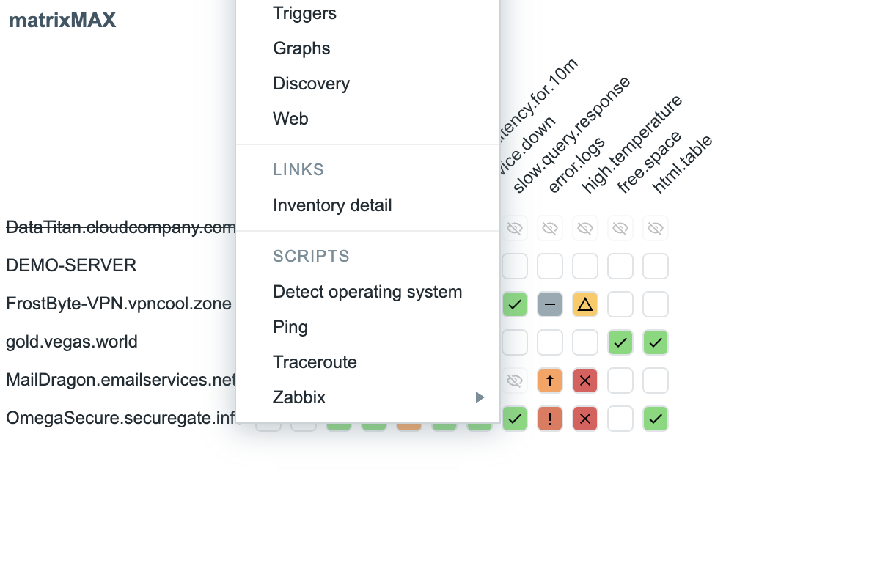880x588 pixels.
Task: Choose Inventory detail under Links
Action: click(332, 205)
